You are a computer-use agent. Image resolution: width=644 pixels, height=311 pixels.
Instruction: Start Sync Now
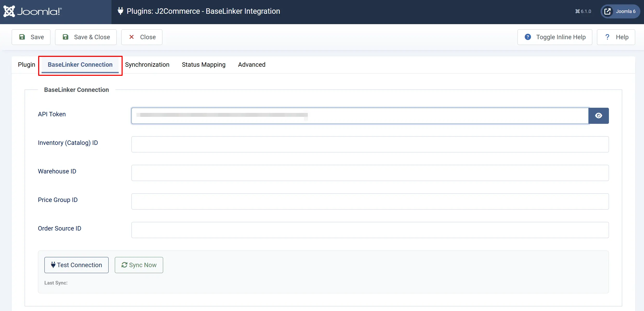click(139, 265)
